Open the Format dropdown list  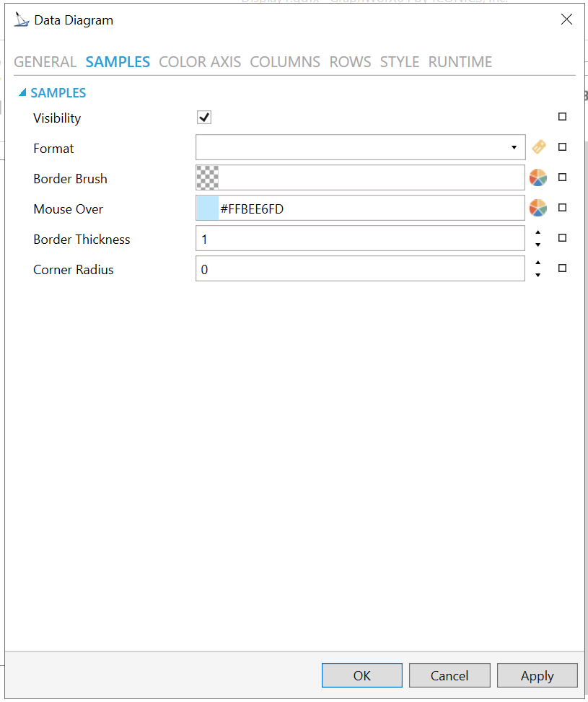coord(514,148)
